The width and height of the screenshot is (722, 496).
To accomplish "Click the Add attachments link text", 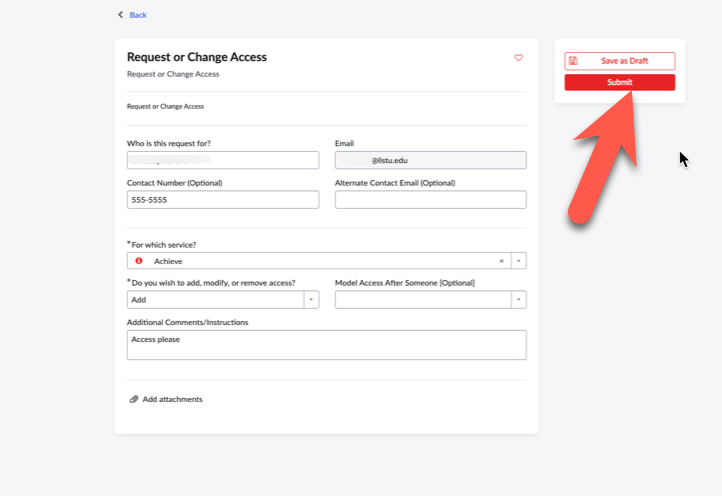I will (x=172, y=399).
